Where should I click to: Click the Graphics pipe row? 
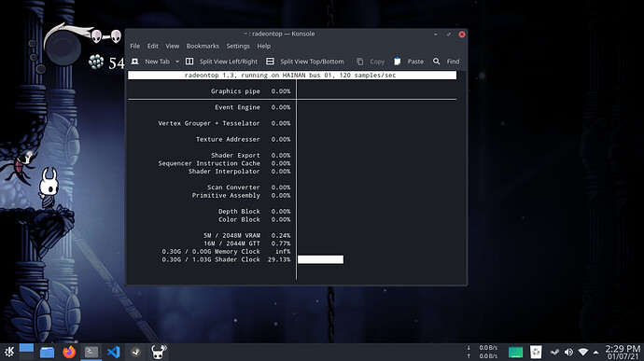pyautogui.click(x=250, y=91)
